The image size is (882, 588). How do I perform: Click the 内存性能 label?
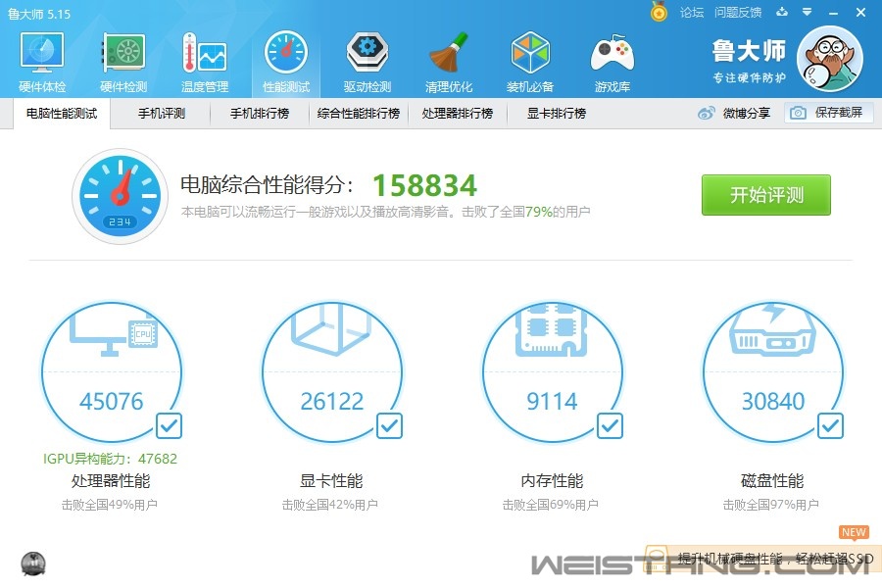click(552, 481)
